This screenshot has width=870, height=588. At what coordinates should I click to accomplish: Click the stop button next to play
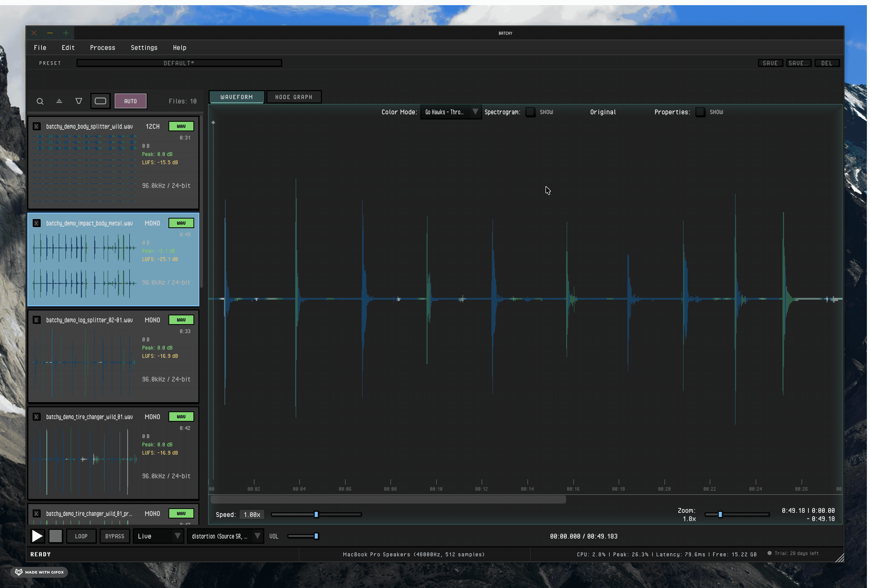click(55, 536)
